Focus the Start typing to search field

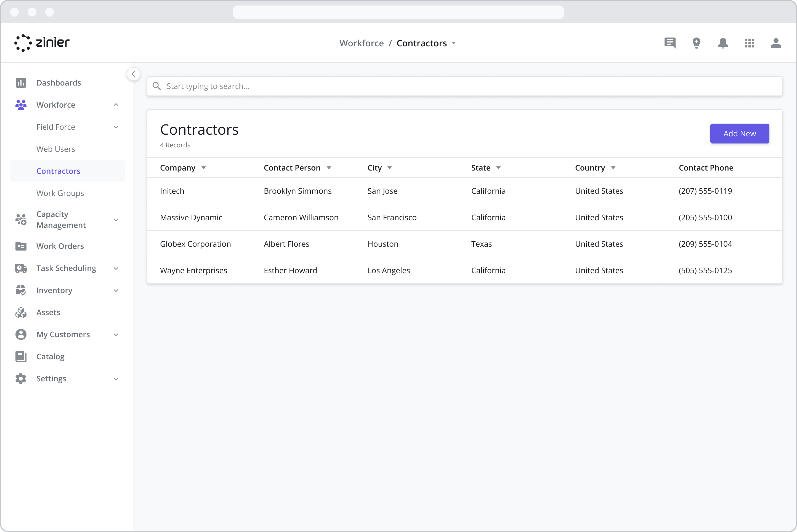tap(464, 86)
